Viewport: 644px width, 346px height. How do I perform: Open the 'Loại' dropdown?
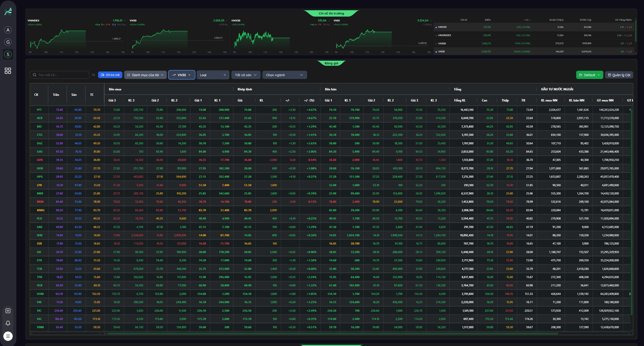pyautogui.click(x=213, y=75)
